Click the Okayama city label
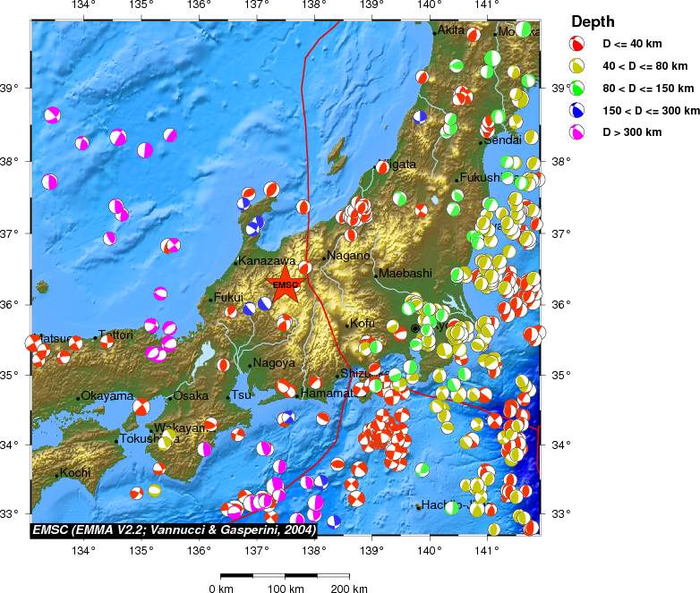Screen dimensions: 700x593 coord(107,395)
